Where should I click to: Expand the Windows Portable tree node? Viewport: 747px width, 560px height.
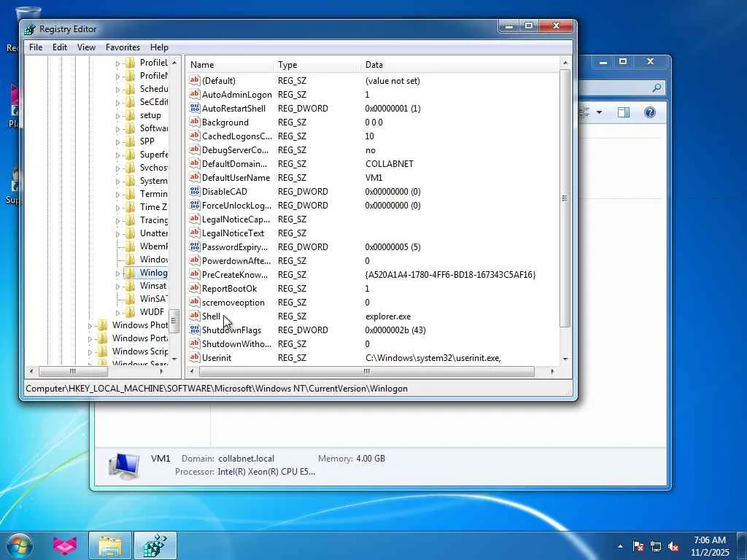click(x=90, y=338)
